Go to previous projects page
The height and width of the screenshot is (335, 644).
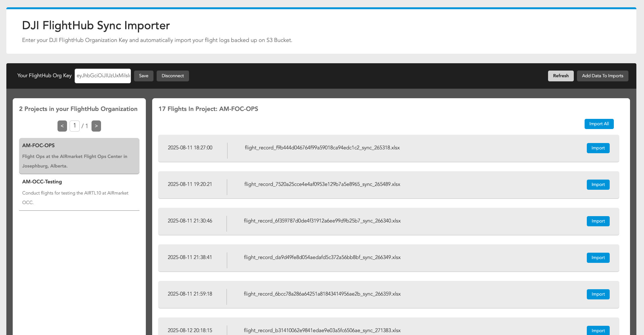pyautogui.click(x=62, y=126)
